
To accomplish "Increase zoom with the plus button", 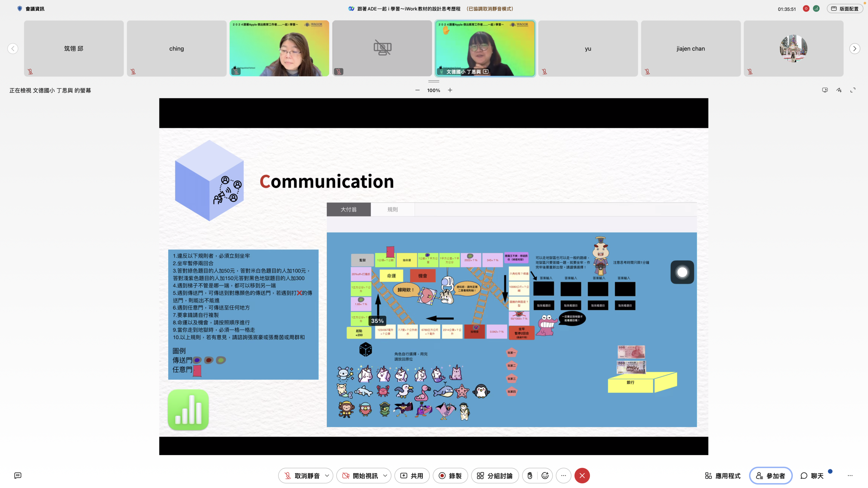I will (x=450, y=90).
